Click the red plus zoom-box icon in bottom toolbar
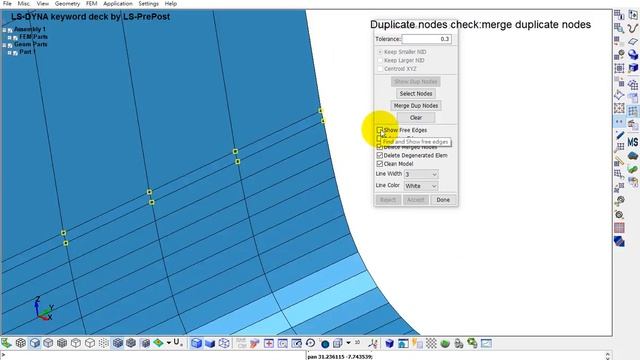Screen dimensions: 640x360 click(269, 343)
